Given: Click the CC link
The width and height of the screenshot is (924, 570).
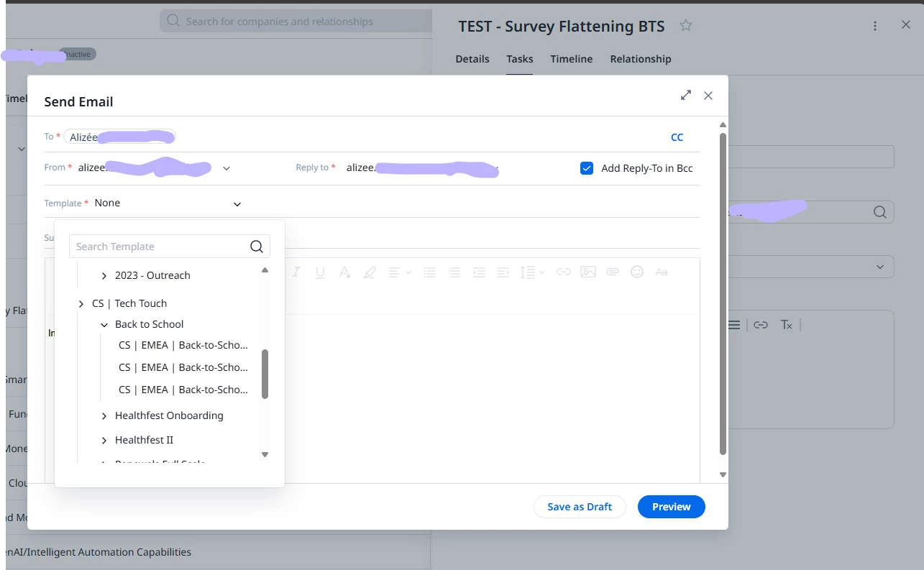Looking at the screenshot, I should point(677,137).
